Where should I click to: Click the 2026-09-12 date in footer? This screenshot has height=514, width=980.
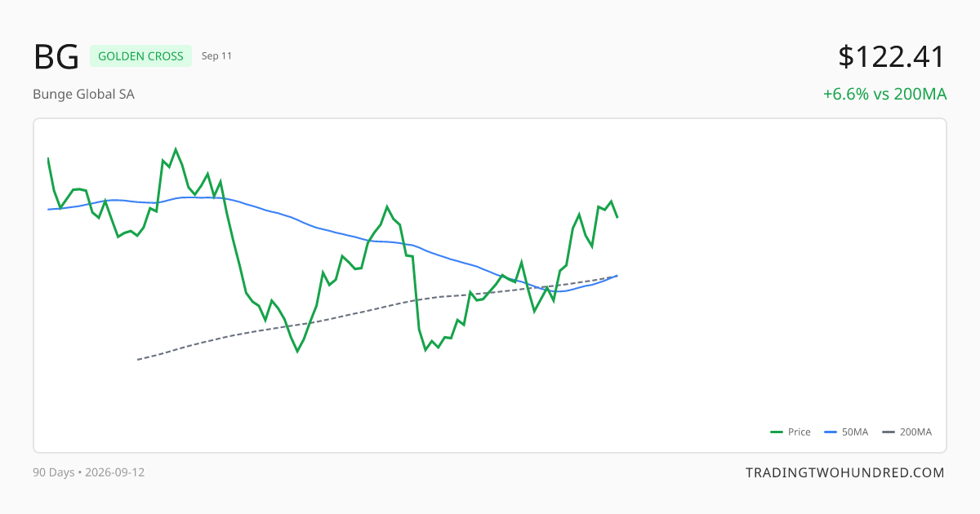(x=114, y=472)
